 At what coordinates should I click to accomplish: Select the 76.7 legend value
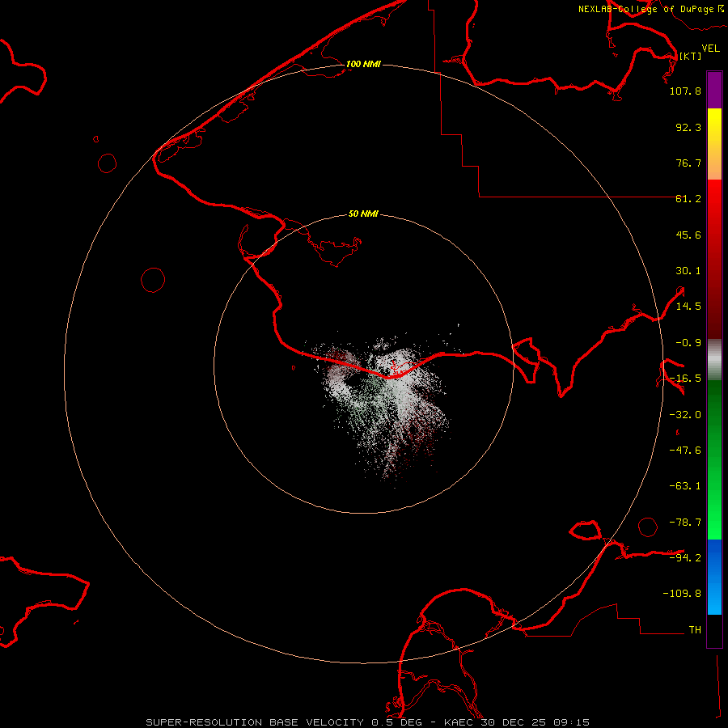click(x=688, y=163)
